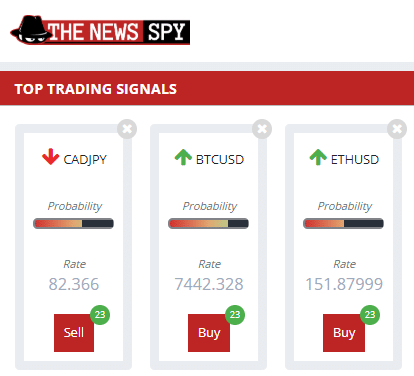
Task: Click The News Spy logo
Action: (x=100, y=30)
